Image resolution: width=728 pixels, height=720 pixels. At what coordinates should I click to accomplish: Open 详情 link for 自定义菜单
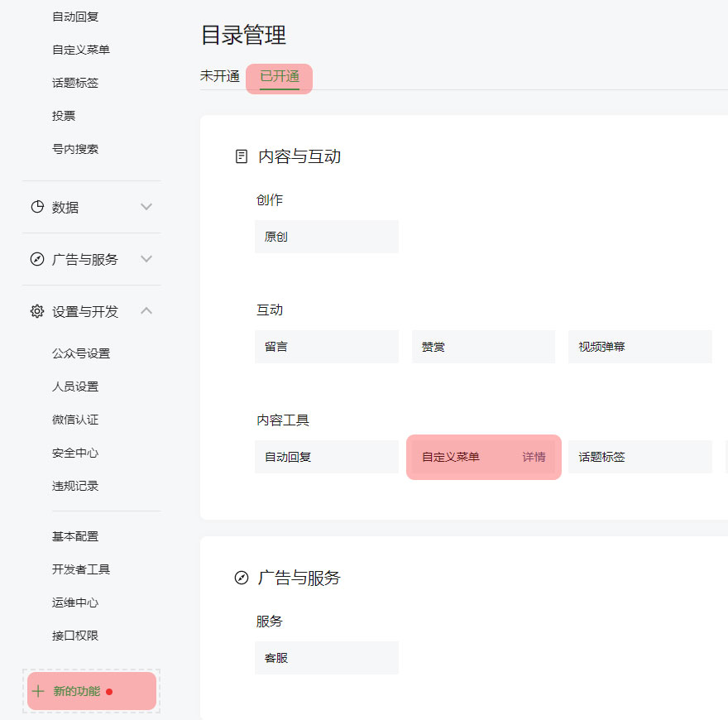click(x=534, y=457)
